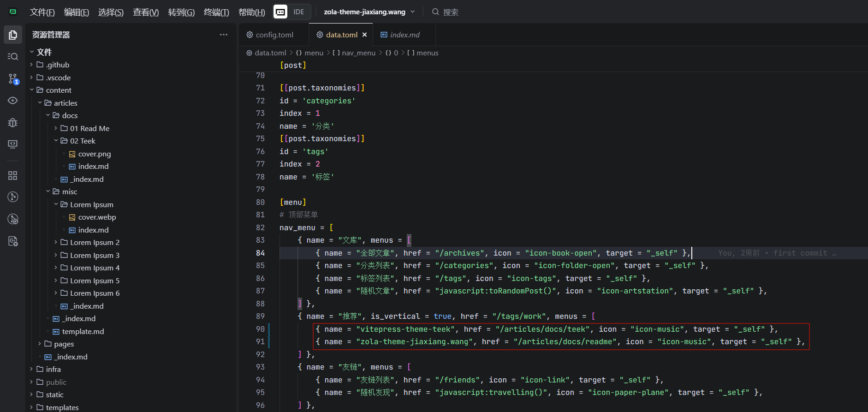Open the 查看(V) menu
This screenshot has height=412, width=868.
coord(146,12)
